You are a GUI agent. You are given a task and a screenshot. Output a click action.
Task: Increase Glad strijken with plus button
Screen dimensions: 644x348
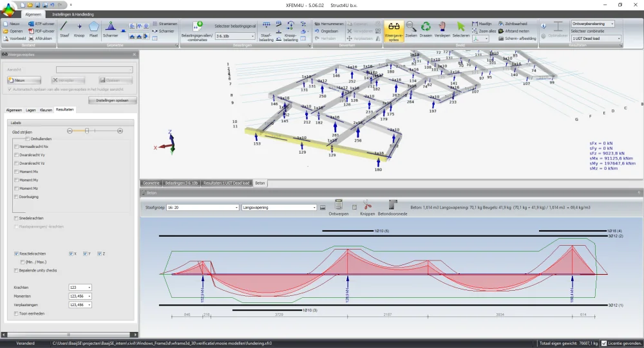point(120,131)
